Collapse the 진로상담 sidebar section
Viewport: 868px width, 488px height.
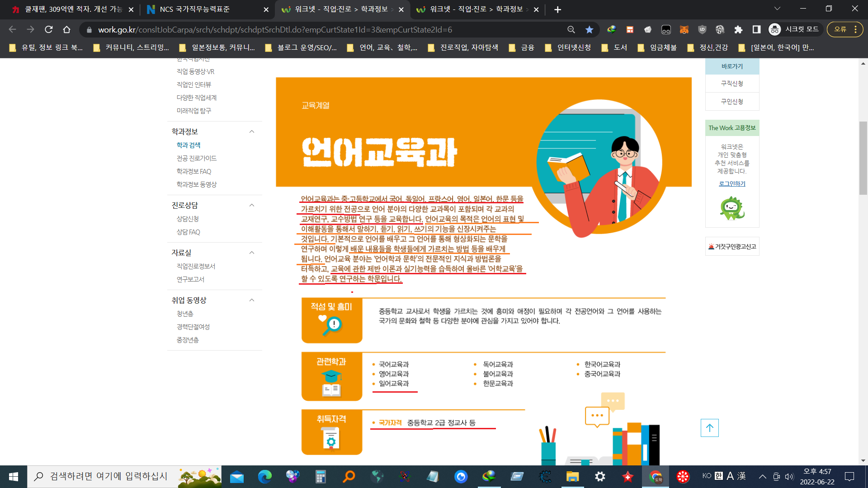pyautogui.click(x=252, y=205)
